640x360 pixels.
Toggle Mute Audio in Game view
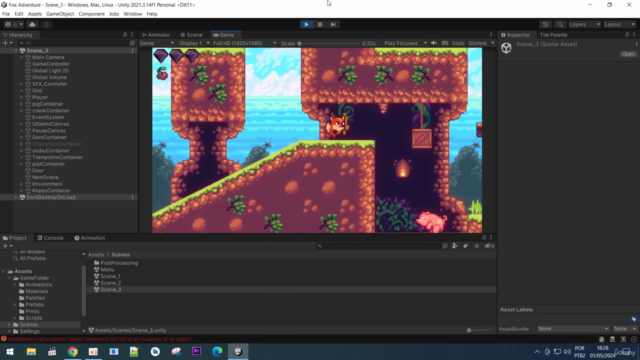434,43
